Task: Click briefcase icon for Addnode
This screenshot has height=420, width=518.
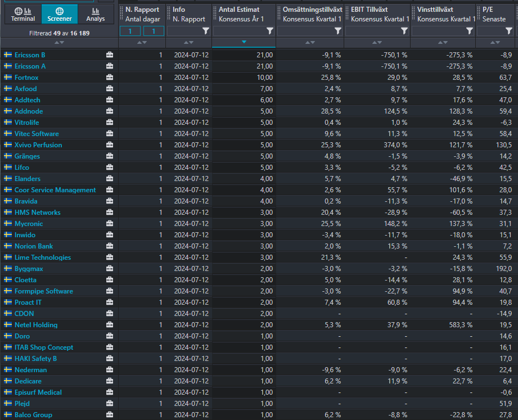Action: (110, 111)
